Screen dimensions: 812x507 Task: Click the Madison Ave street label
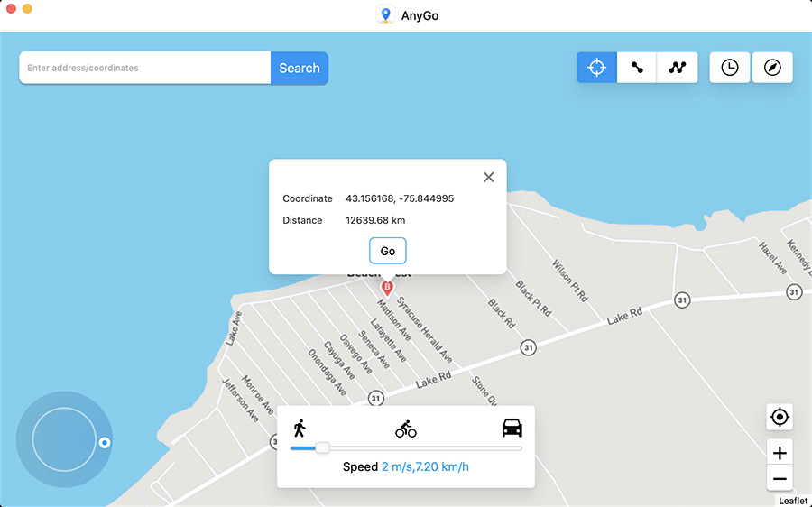click(x=393, y=320)
